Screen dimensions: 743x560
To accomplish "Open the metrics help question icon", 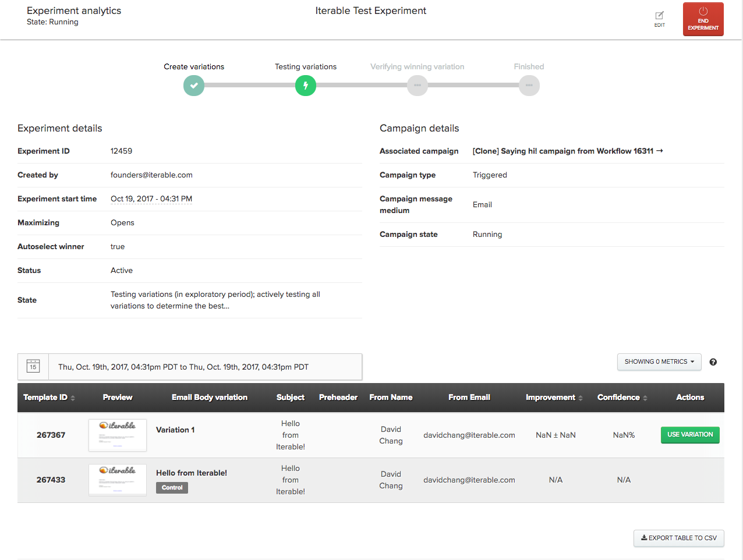I will [713, 362].
